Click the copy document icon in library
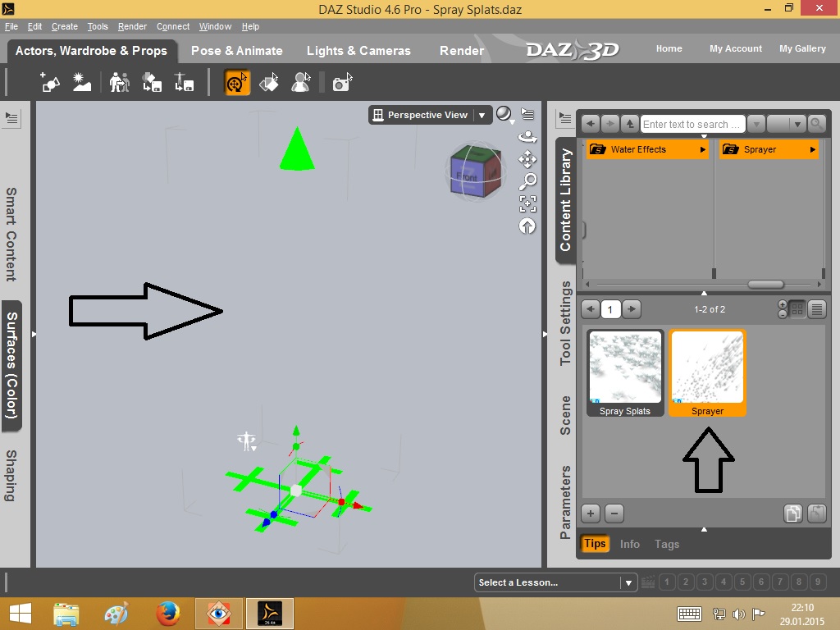840x630 pixels. click(x=793, y=514)
